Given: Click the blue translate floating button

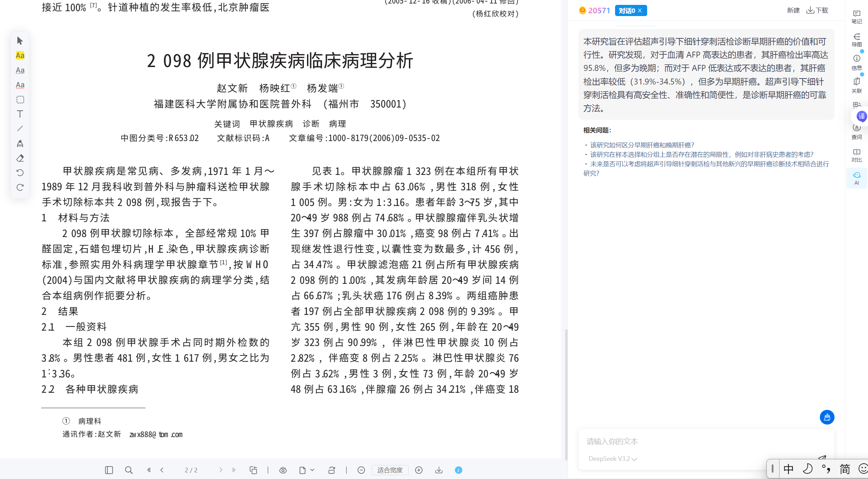Looking at the screenshot, I should (861, 116).
